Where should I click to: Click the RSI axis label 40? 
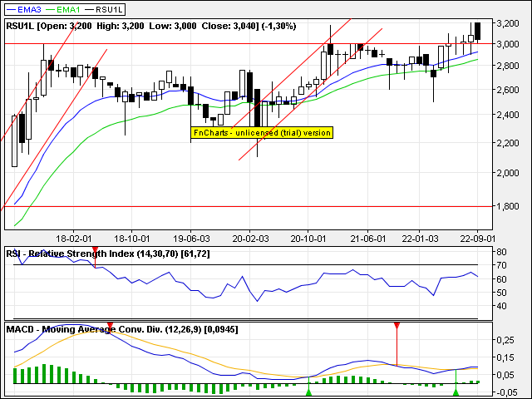pyautogui.click(x=501, y=306)
